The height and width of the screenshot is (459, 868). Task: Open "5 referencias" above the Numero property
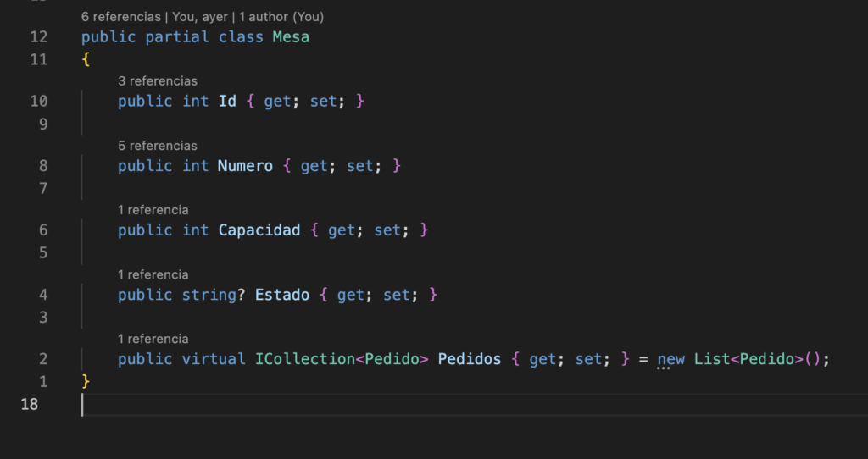pos(158,146)
